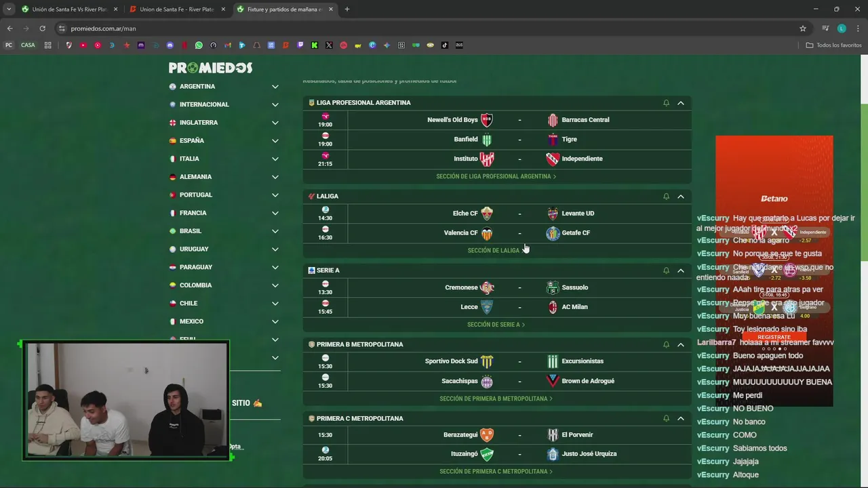868x488 pixels.
Task: Open the YouTube bookmark icon
Action: tap(83, 45)
